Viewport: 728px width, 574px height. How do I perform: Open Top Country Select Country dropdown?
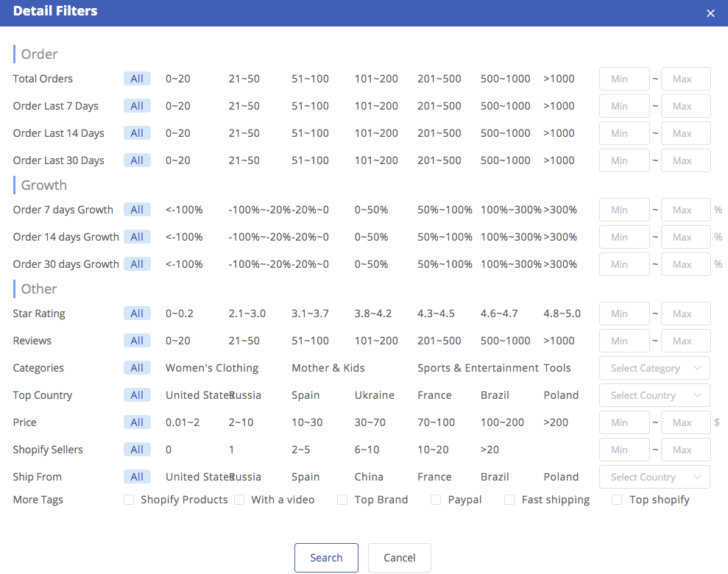click(x=654, y=395)
